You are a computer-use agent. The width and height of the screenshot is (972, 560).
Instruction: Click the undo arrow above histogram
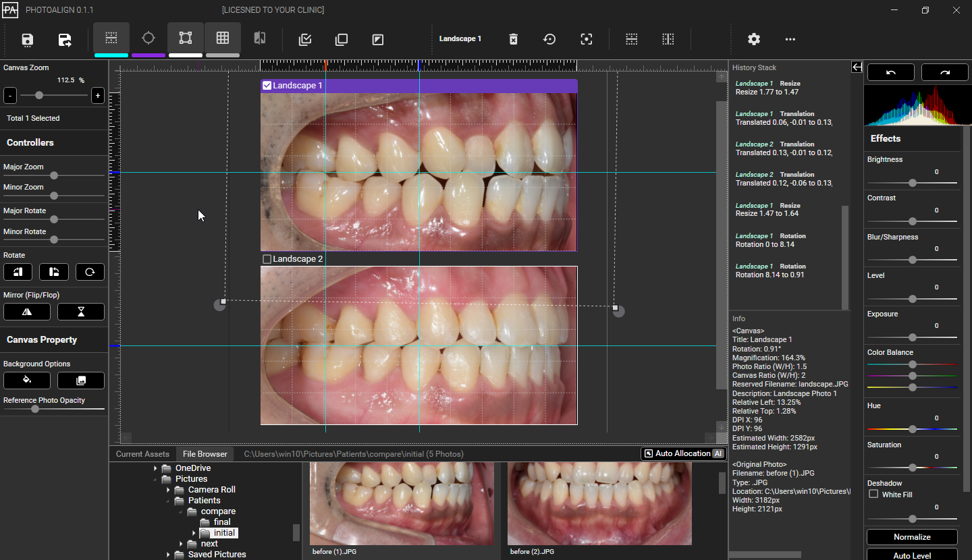click(x=891, y=72)
